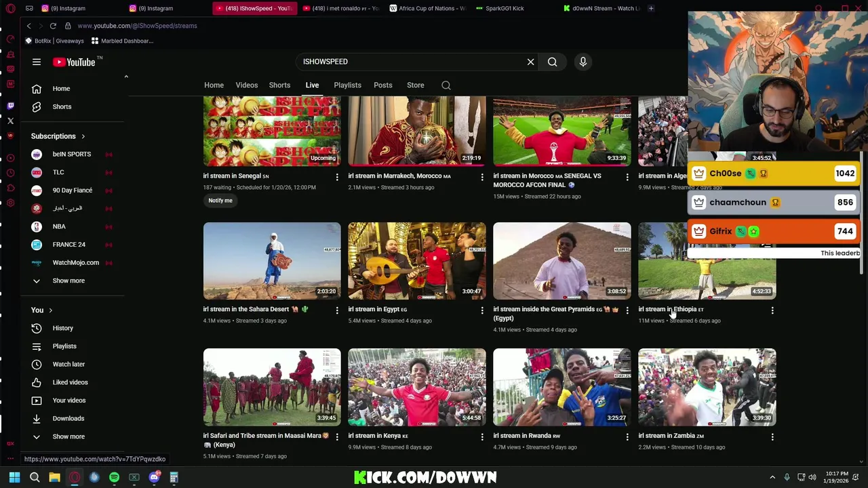Screen dimensions: 868x488
Task: Open the Senegal vs Morocco AFCON Final thumbnail
Action: point(561,131)
